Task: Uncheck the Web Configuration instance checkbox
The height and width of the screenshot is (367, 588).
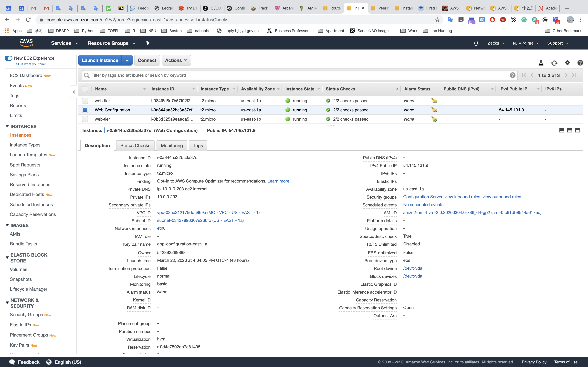Action: (85, 110)
